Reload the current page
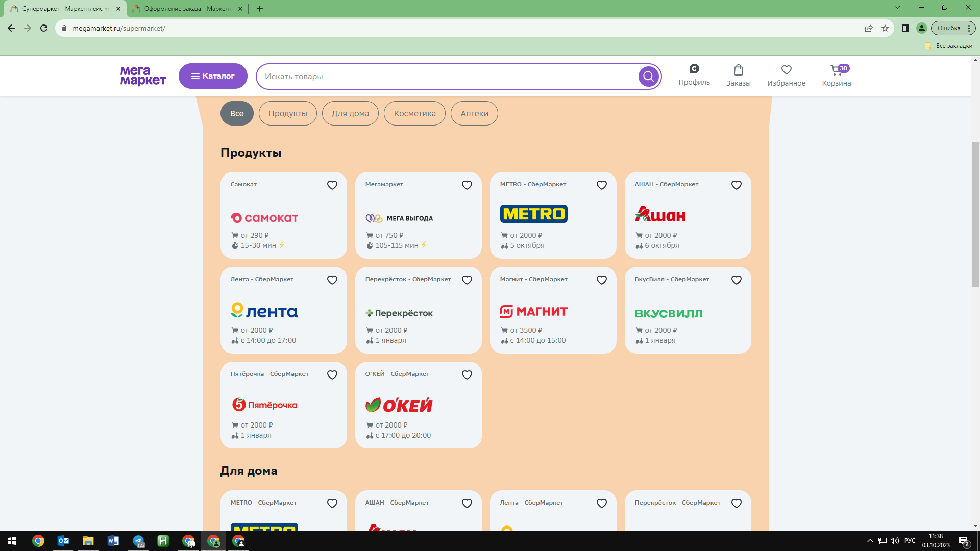This screenshot has height=551, width=980. (44, 28)
